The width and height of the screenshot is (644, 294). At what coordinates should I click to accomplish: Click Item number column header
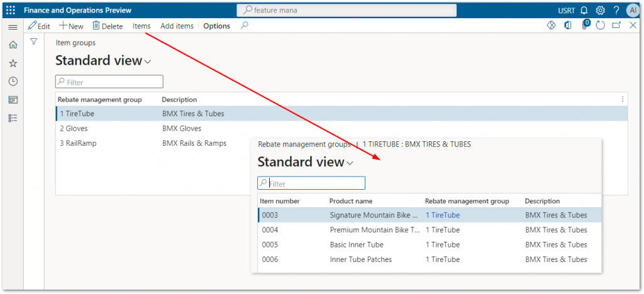coord(280,201)
